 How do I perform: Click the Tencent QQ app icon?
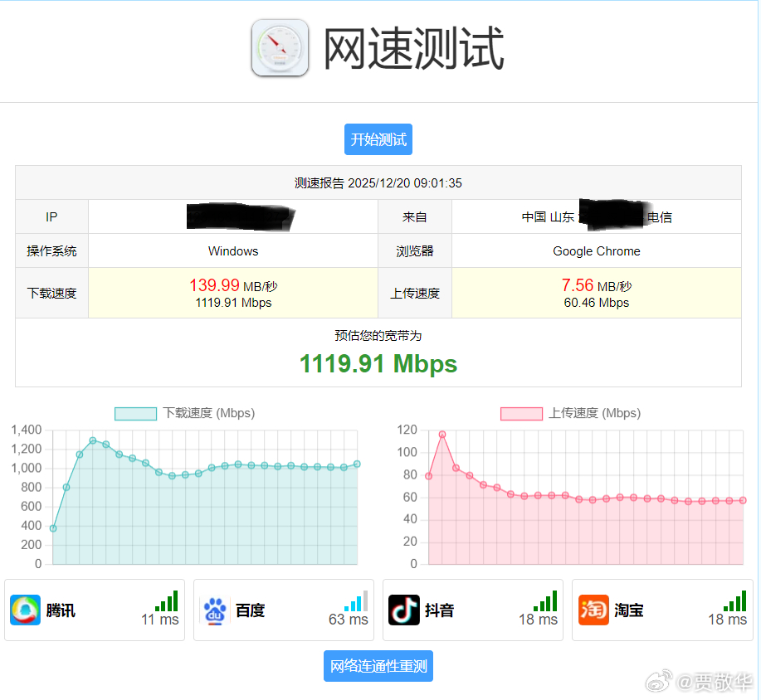[25, 610]
